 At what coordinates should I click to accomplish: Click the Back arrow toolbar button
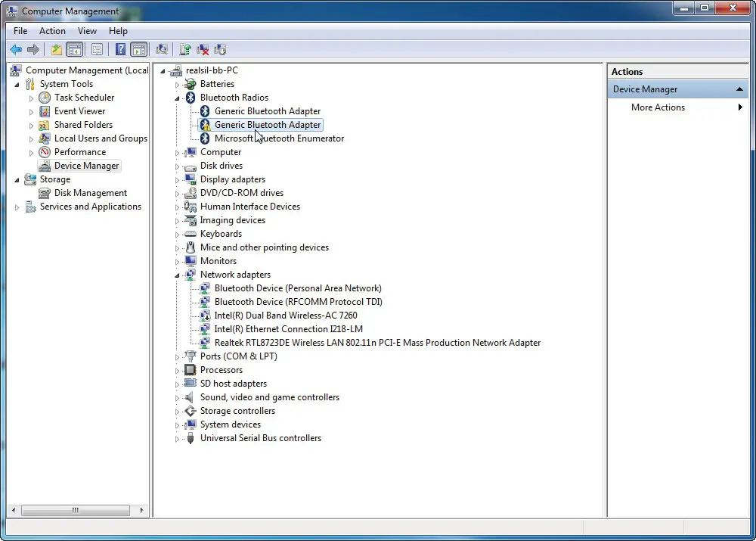(x=16, y=50)
